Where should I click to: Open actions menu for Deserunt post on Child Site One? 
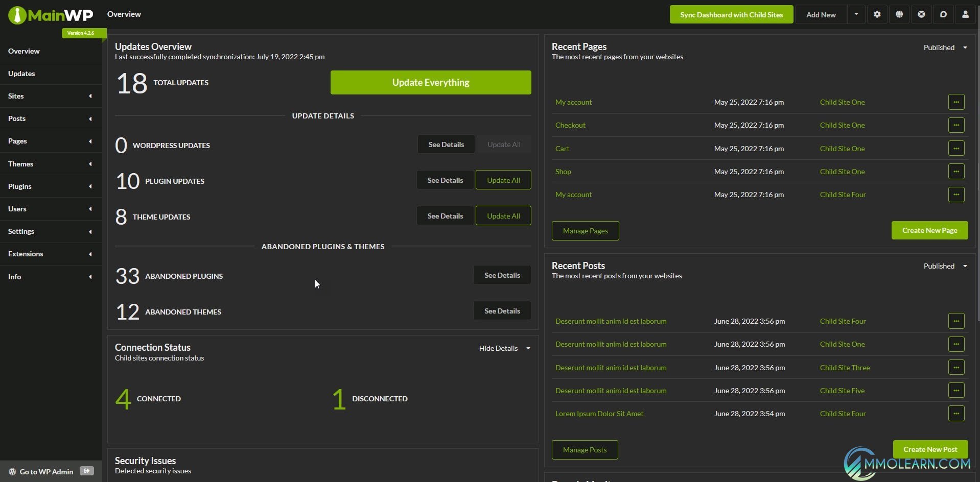pyautogui.click(x=956, y=344)
